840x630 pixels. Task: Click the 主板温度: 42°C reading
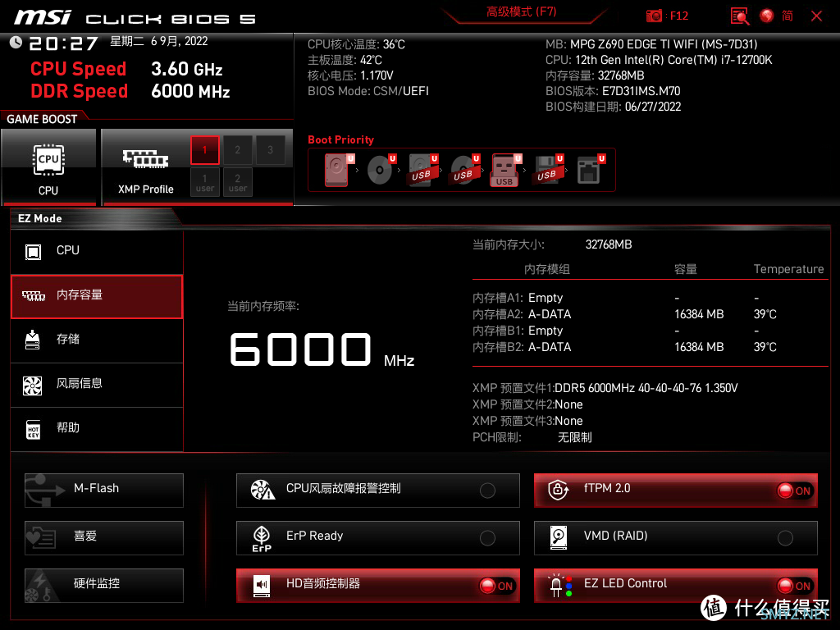pos(345,60)
